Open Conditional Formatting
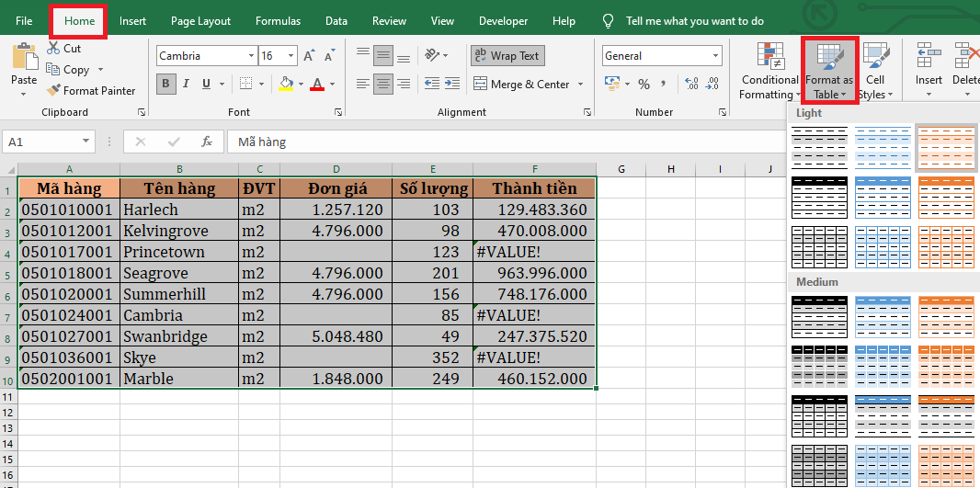980x488 pixels. coord(769,71)
